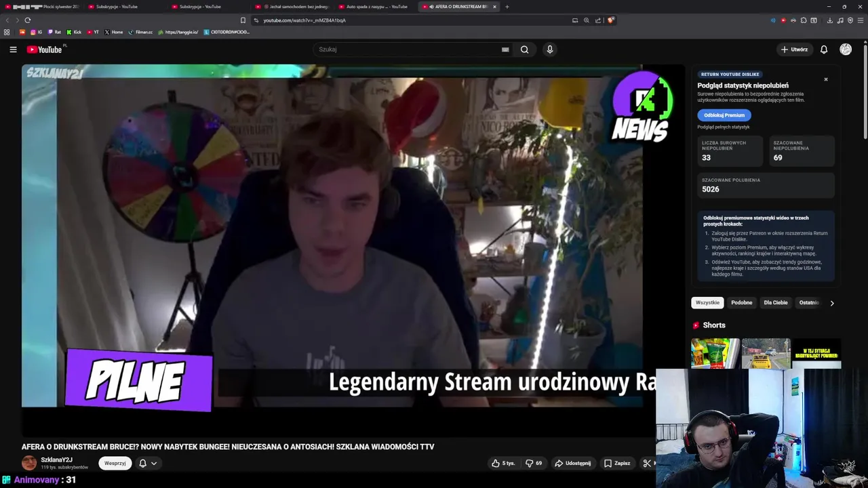Open the browser extensions puzzle icon
Screen dimensions: 868x488
(804, 20)
